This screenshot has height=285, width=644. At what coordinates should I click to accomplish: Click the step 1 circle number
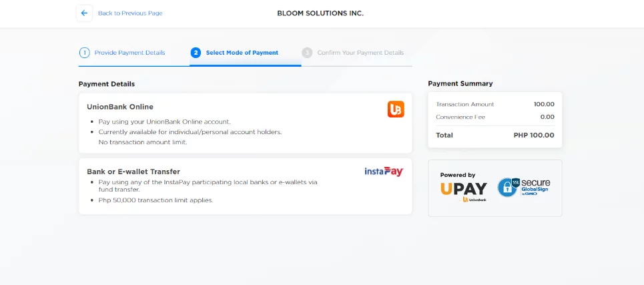pyautogui.click(x=84, y=53)
